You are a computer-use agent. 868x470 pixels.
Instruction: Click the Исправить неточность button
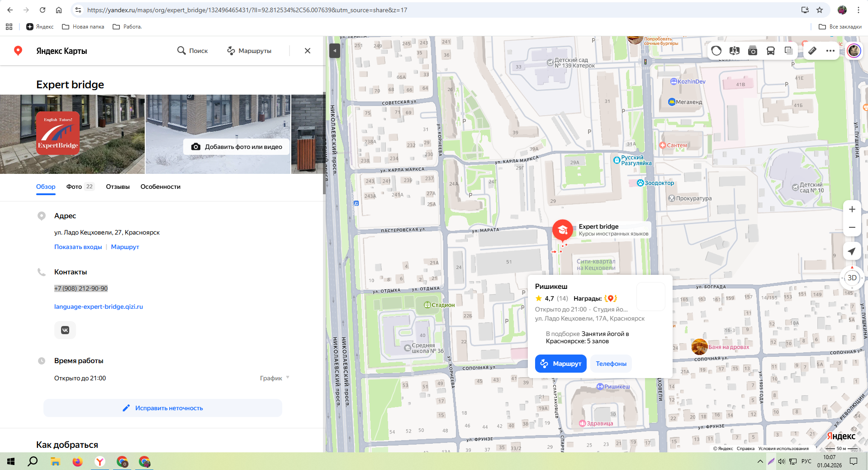(163, 408)
